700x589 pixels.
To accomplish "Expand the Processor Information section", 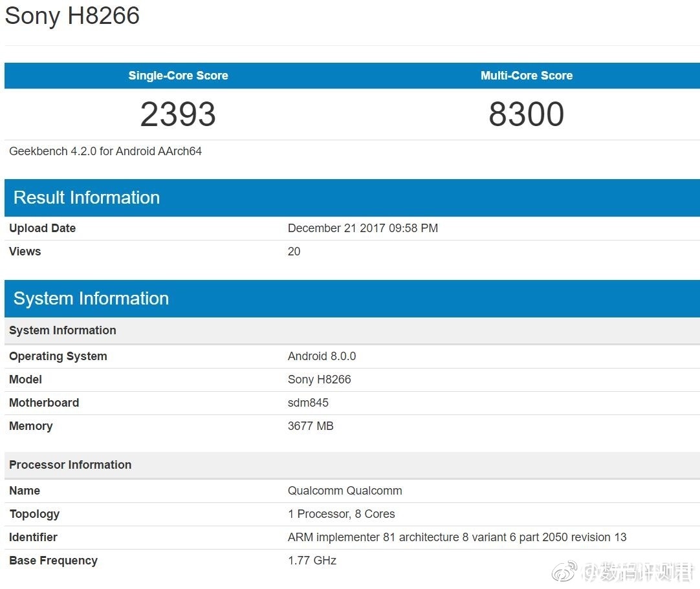I will point(71,464).
